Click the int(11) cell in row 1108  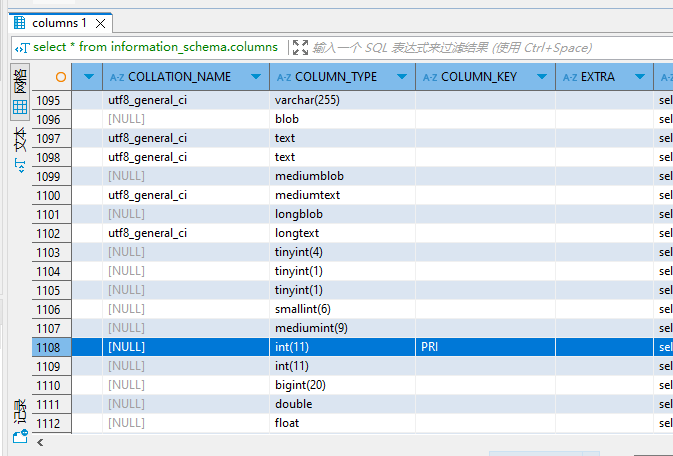tap(343, 347)
